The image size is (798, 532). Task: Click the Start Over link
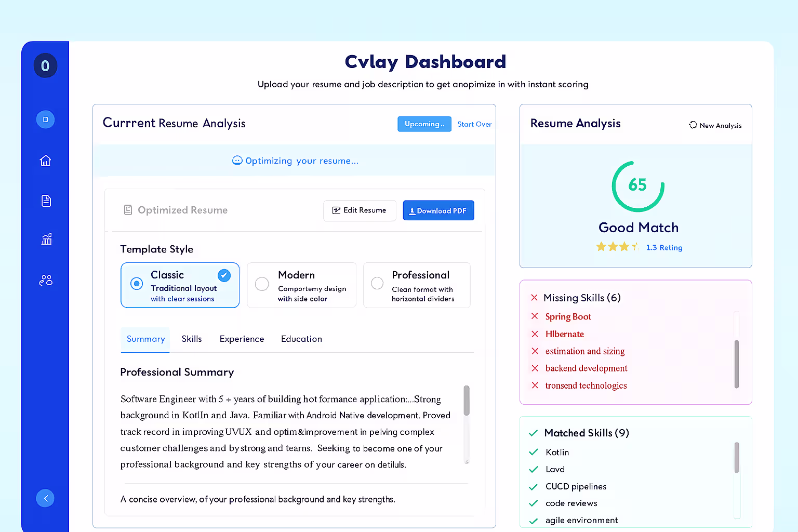tap(474, 124)
